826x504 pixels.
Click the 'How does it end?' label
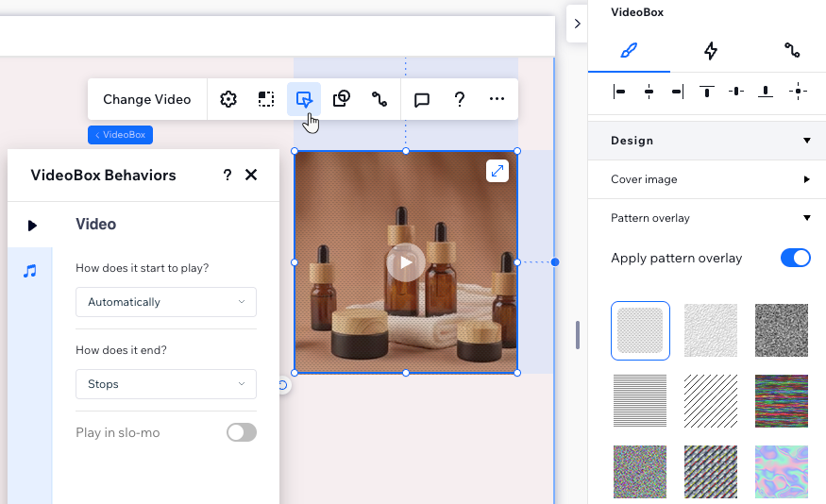tap(121, 350)
